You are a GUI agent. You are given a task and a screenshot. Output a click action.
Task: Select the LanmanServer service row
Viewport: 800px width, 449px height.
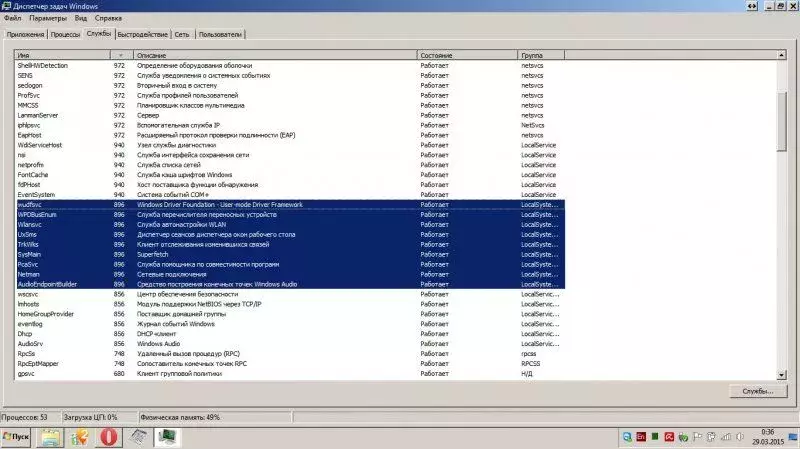(x=290, y=115)
